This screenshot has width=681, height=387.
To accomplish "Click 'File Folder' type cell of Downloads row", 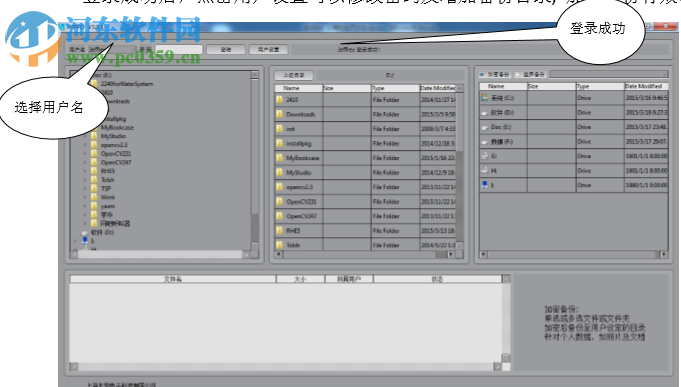I will tap(386, 114).
